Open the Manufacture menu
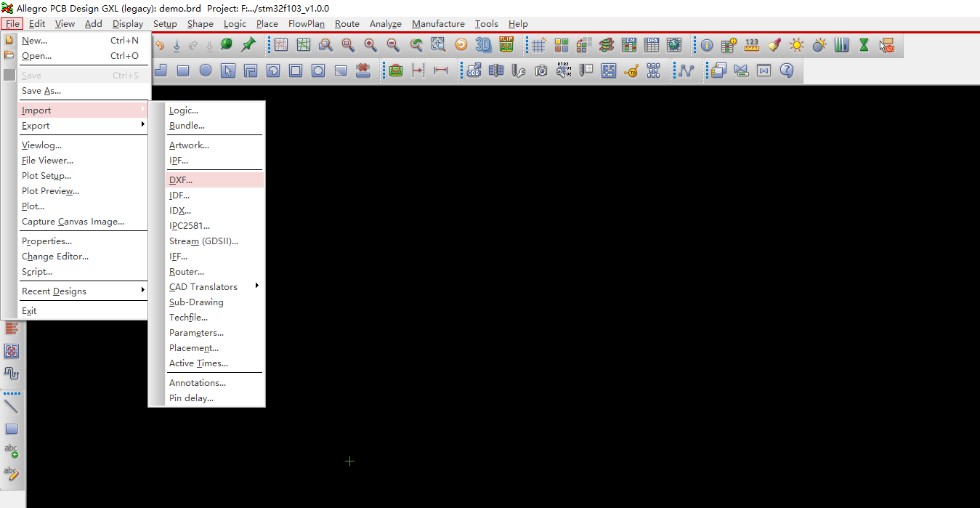This screenshot has height=508, width=980. [438, 24]
